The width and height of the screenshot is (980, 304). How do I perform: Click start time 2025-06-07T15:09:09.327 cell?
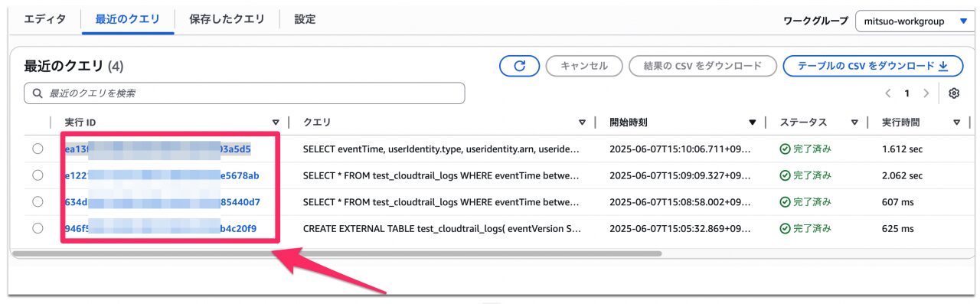[x=681, y=175]
